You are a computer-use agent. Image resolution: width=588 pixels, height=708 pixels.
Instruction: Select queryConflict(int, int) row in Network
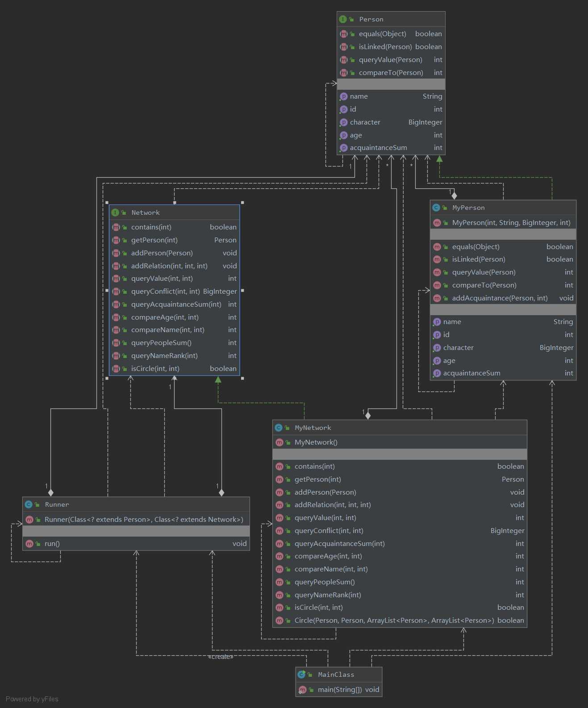pyautogui.click(x=175, y=292)
